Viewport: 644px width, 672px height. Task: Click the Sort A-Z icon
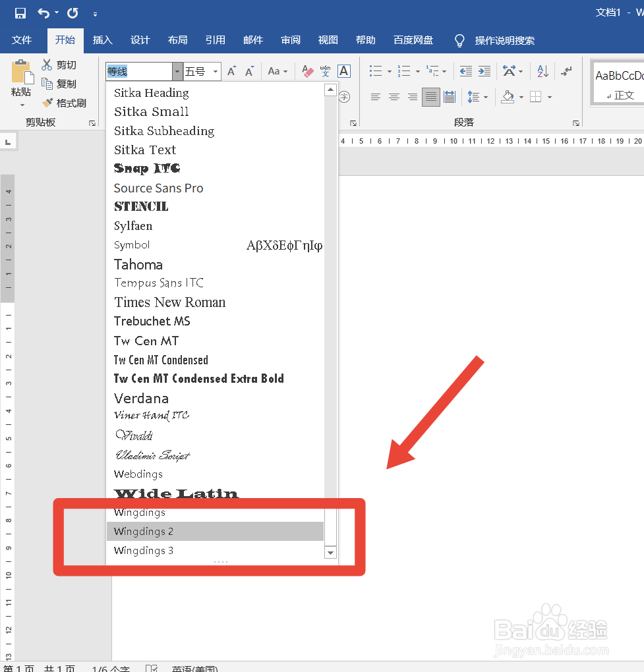(542, 71)
